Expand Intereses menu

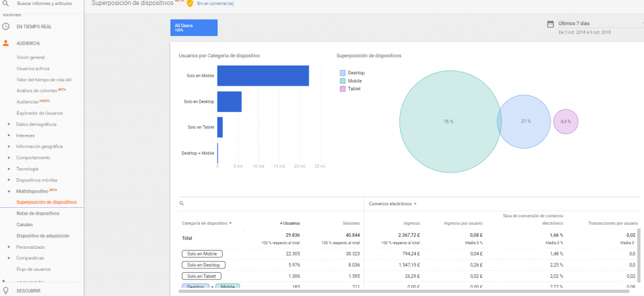click(x=25, y=135)
